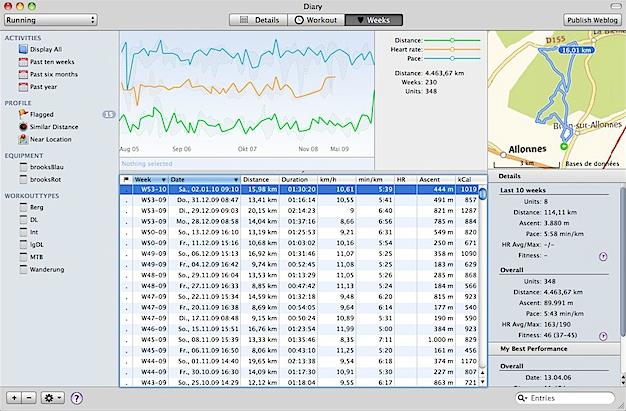
Task: Open the purple help question mark
Action: tap(77, 398)
